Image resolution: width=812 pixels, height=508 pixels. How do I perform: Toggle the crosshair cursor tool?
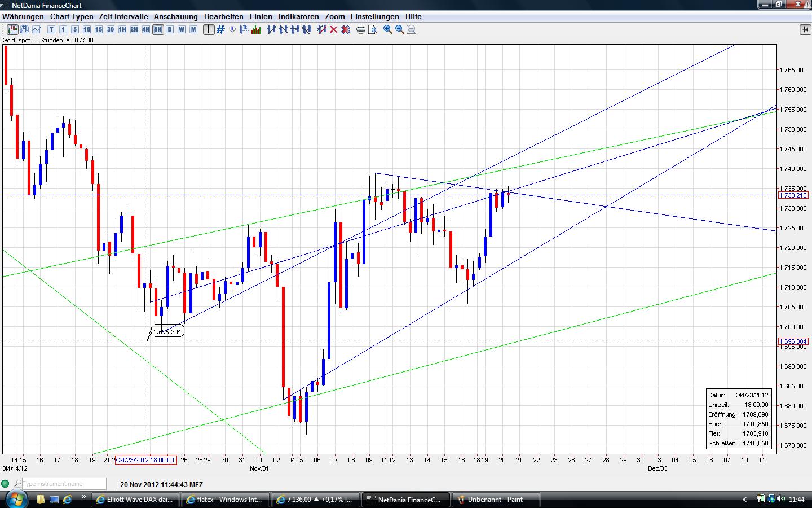209,30
